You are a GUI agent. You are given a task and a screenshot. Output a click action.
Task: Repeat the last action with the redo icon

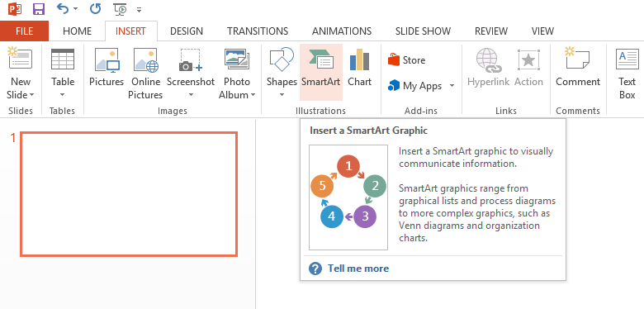[95, 8]
